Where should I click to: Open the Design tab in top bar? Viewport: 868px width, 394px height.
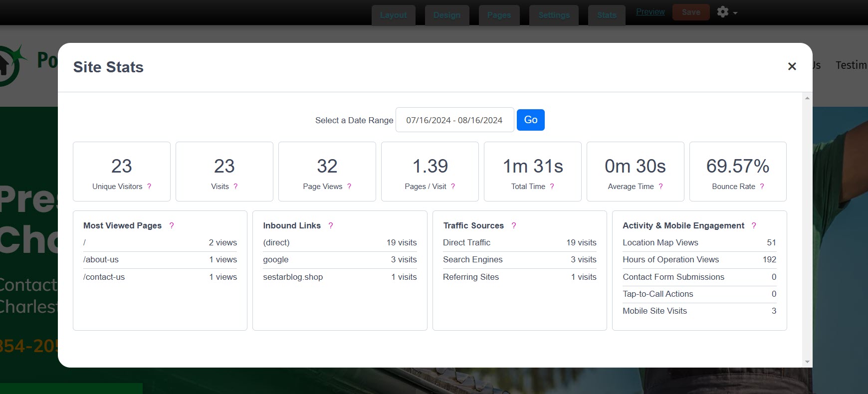coord(447,15)
